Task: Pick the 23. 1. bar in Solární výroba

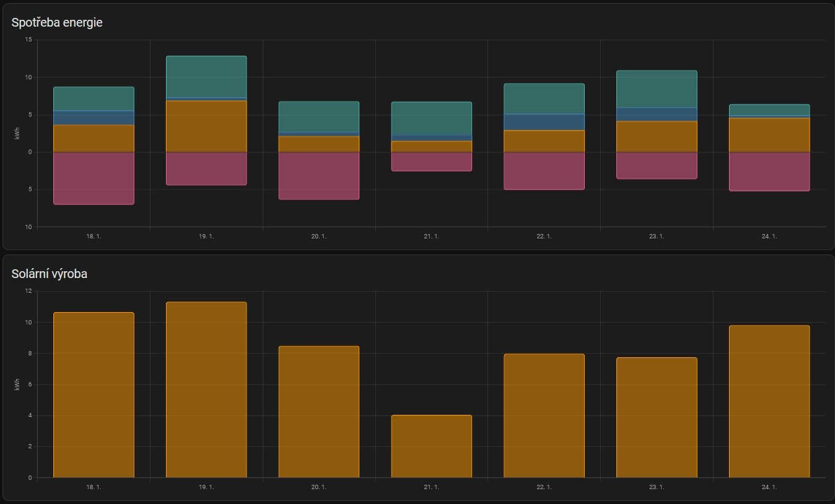Action: [657, 417]
